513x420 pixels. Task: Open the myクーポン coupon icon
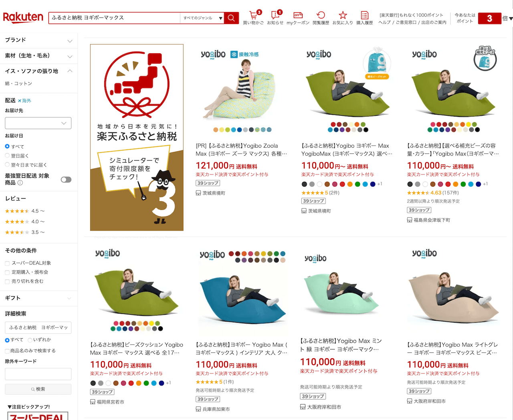[298, 18]
